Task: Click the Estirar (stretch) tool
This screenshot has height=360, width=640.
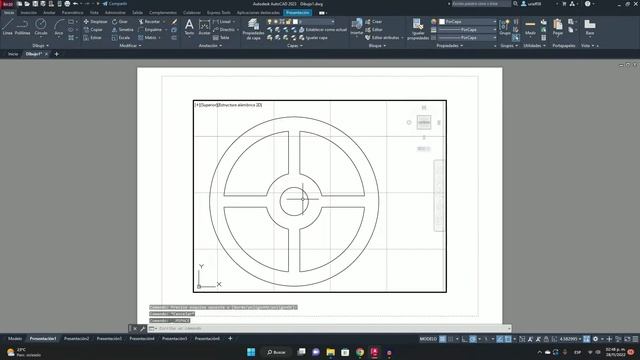Action: tap(93, 38)
